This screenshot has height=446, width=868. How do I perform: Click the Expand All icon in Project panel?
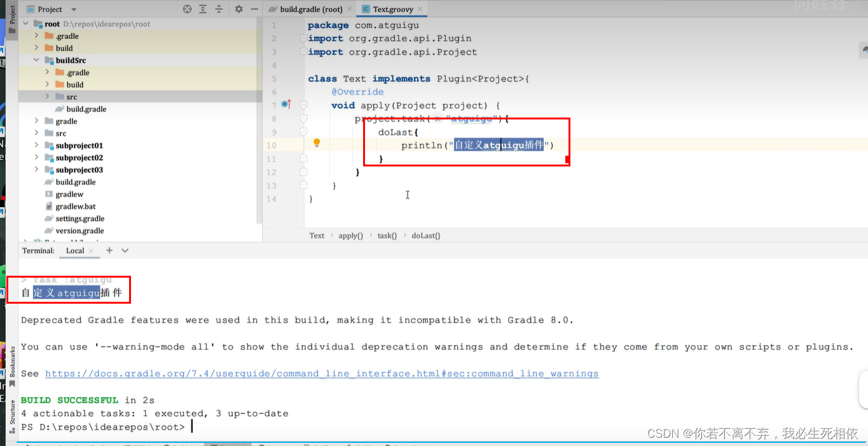[203, 9]
